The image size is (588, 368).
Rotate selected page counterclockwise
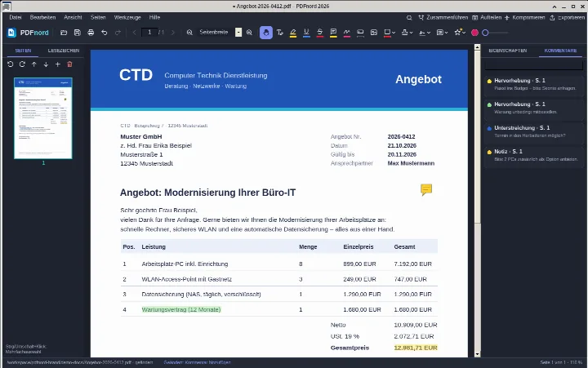coord(11,64)
